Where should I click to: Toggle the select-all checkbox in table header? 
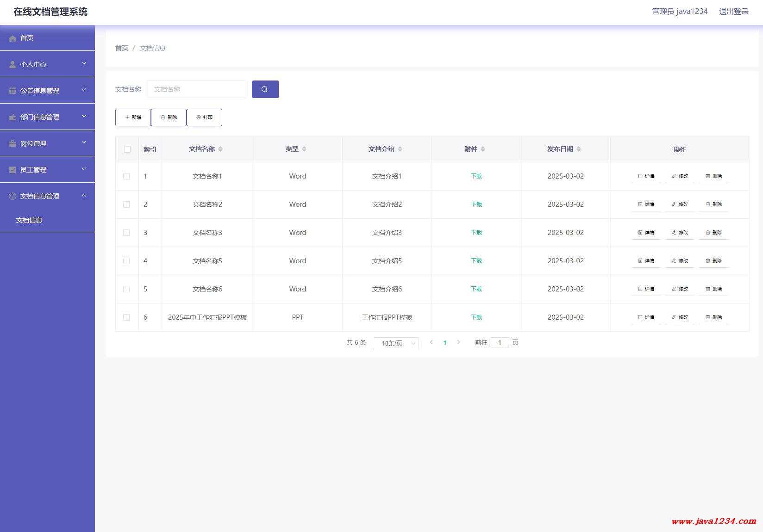127,149
